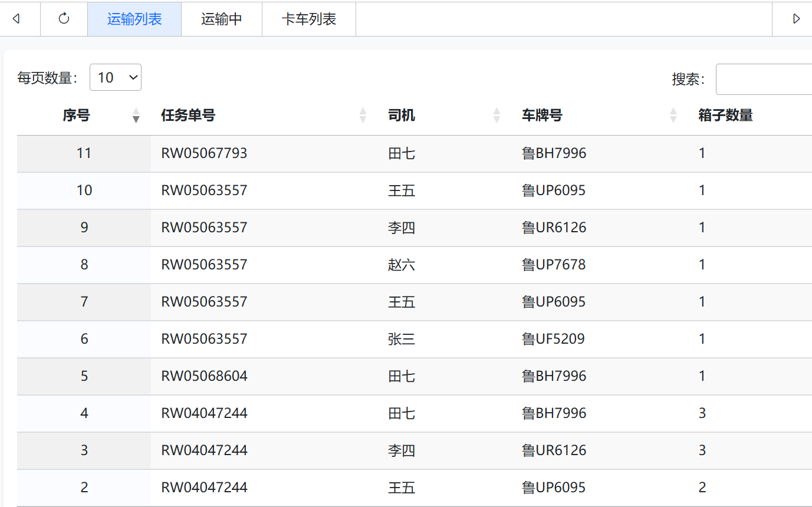Click task number RW05068604
Screen dimensions: 812x507
(204, 376)
